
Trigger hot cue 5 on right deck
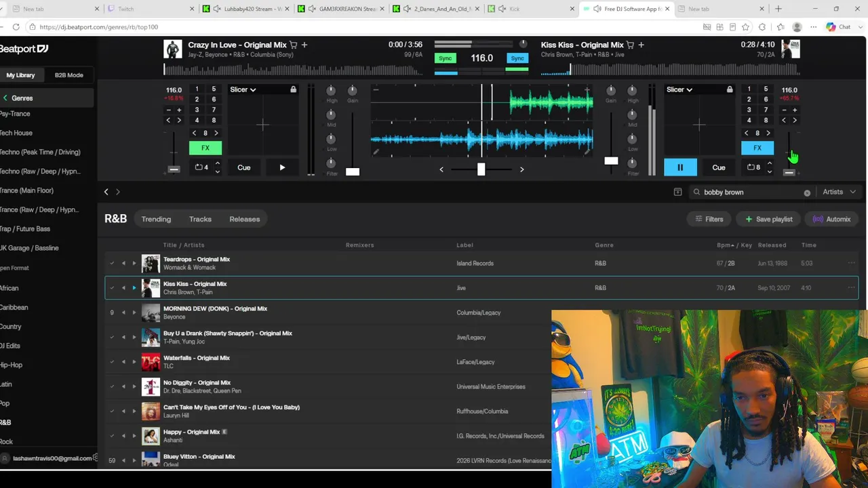pyautogui.click(x=766, y=89)
